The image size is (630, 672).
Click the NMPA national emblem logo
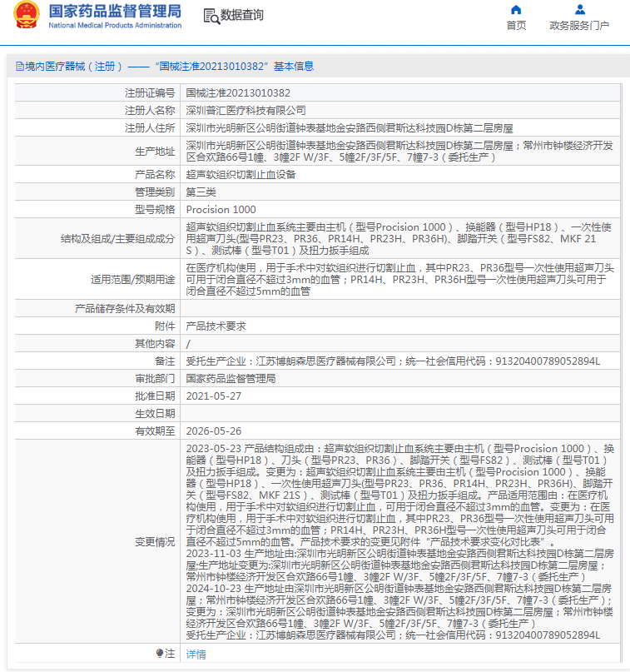pyautogui.click(x=27, y=14)
